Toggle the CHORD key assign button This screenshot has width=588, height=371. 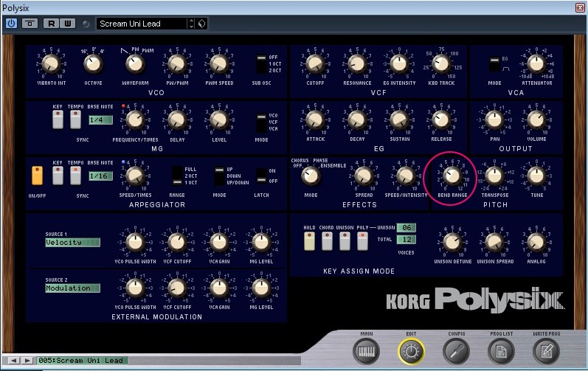tap(327, 241)
